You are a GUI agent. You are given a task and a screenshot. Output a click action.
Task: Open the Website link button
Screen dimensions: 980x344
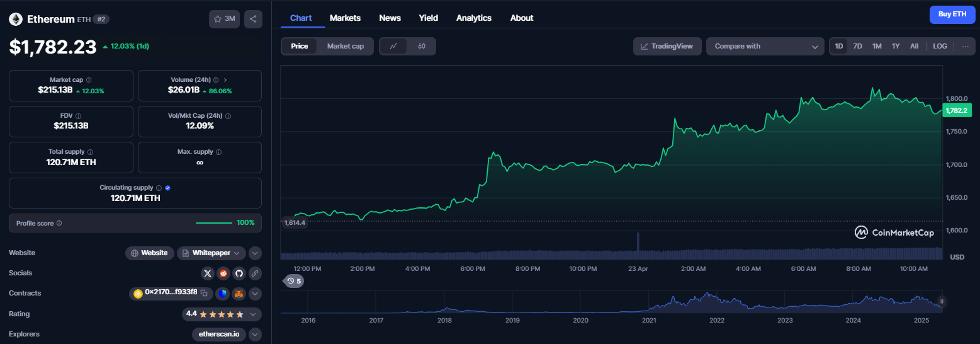(150, 253)
